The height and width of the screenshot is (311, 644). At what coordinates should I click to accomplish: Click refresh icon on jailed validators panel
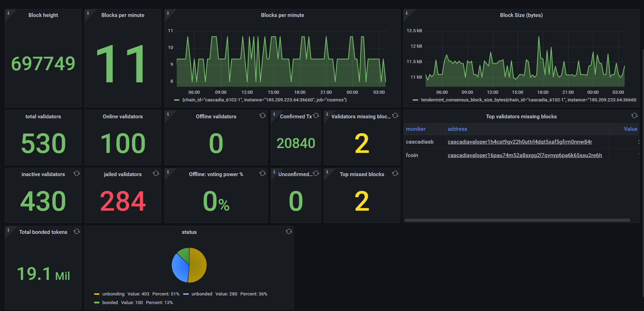click(156, 173)
